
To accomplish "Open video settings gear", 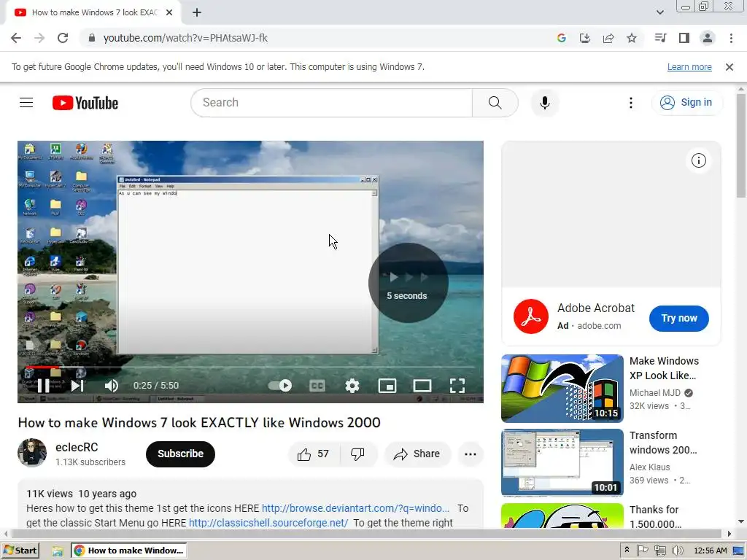I will pos(352,386).
